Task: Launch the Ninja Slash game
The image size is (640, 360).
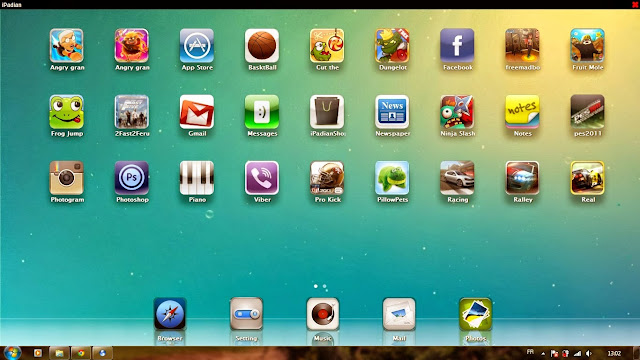Action: (457, 112)
